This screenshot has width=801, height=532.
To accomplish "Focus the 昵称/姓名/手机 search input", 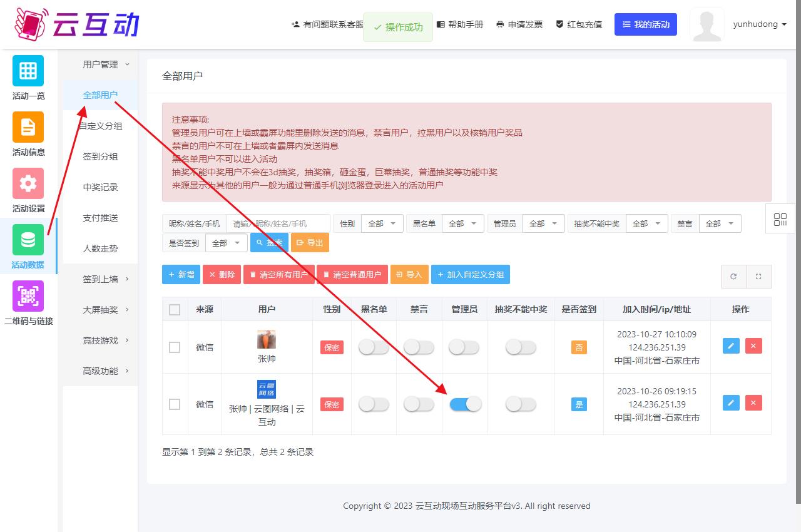I will pyautogui.click(x=278, y=223).
